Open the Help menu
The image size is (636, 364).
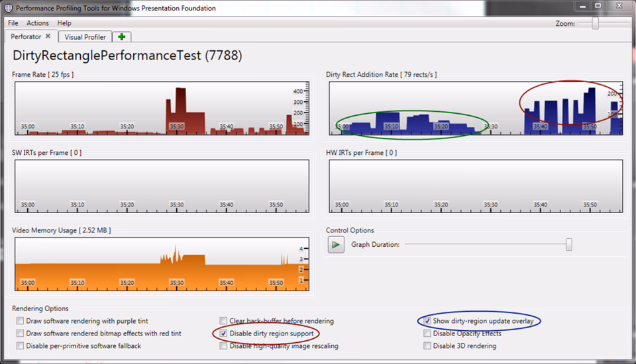64,23
